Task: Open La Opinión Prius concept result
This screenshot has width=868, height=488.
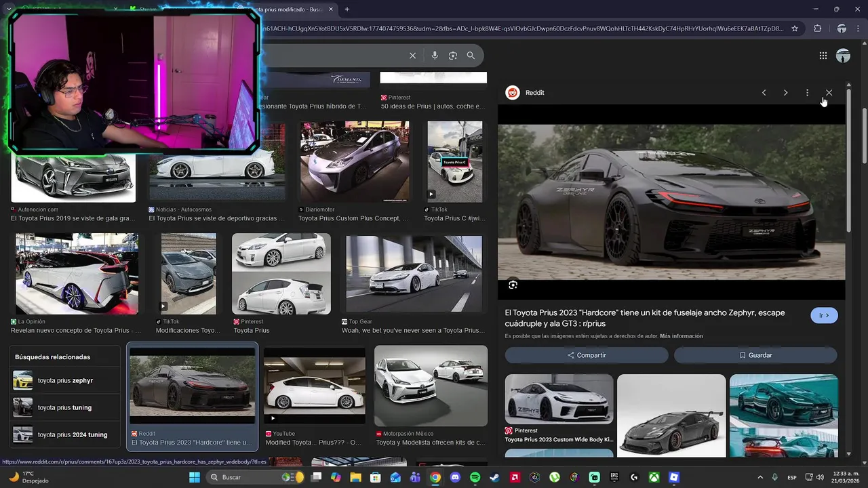Action: pos(77,274)
